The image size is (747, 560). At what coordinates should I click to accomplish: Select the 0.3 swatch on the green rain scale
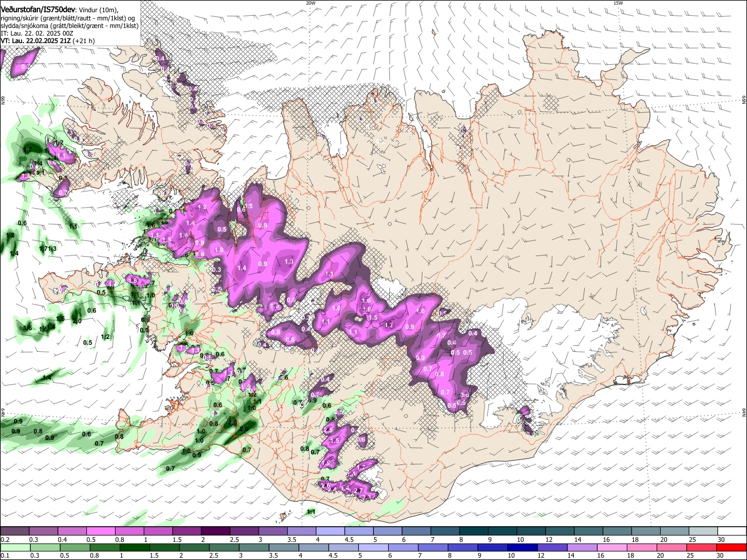click(x=44, y=547)
